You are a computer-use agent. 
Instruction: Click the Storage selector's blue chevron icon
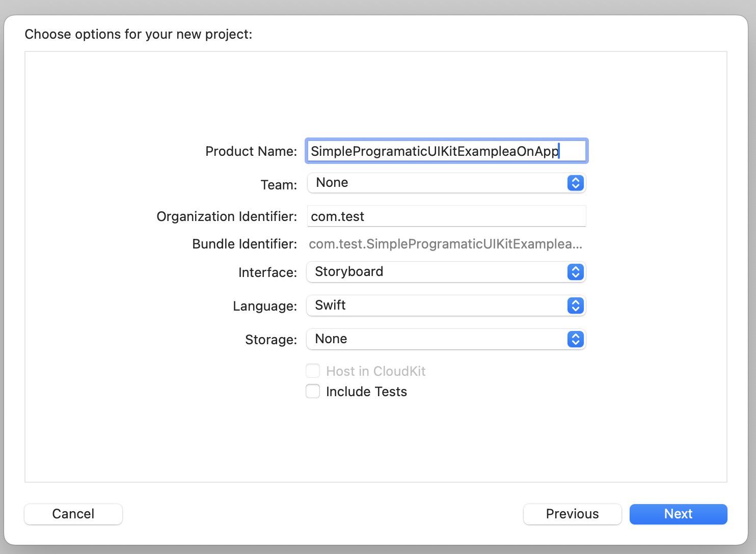click(x=575, y=339)
